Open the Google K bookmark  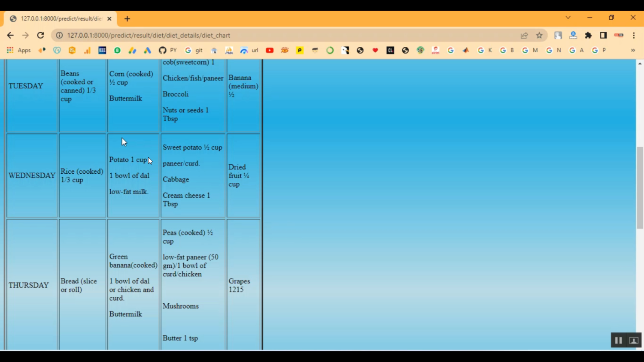coord(485,50)
